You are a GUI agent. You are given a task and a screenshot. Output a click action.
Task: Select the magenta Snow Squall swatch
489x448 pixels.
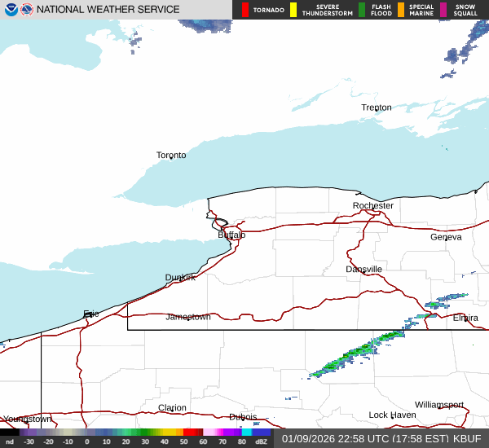(x=443, y=10)
